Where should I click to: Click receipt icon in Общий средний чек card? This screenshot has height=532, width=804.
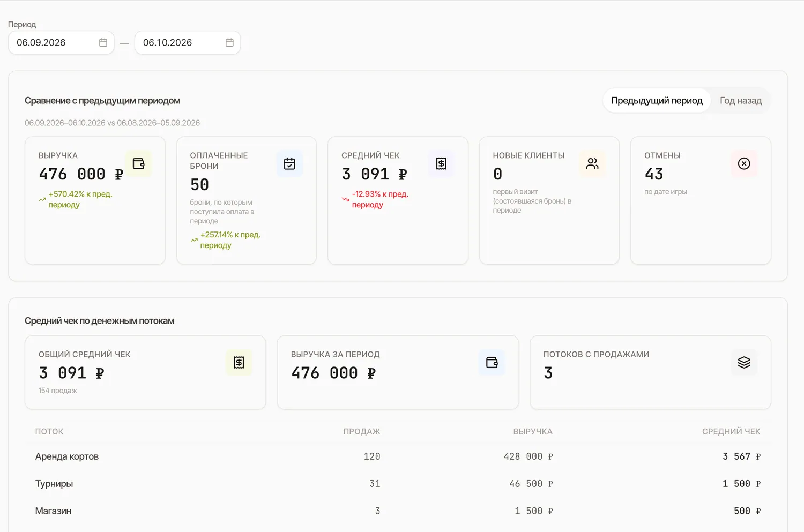click(239, 363)
